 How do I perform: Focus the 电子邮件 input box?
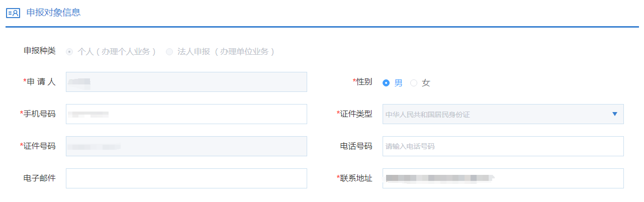(186, 178)
